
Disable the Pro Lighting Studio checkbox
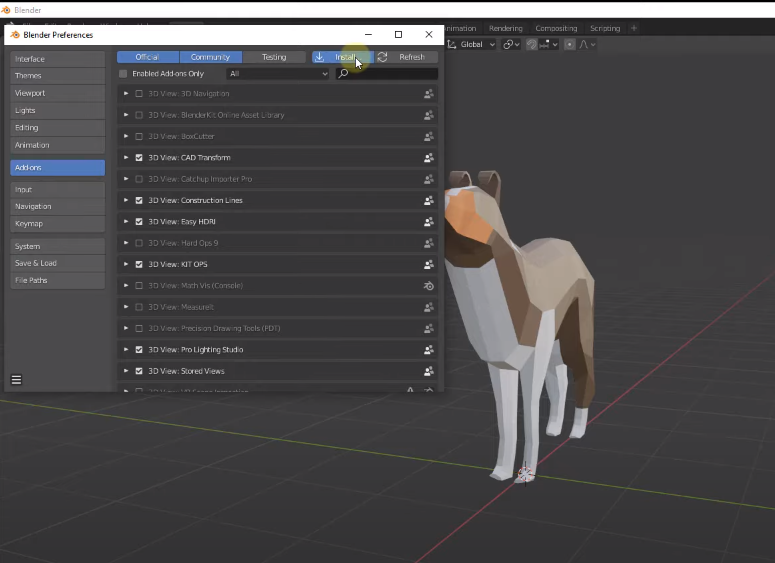pyautogui.click(x=139, y=349)
